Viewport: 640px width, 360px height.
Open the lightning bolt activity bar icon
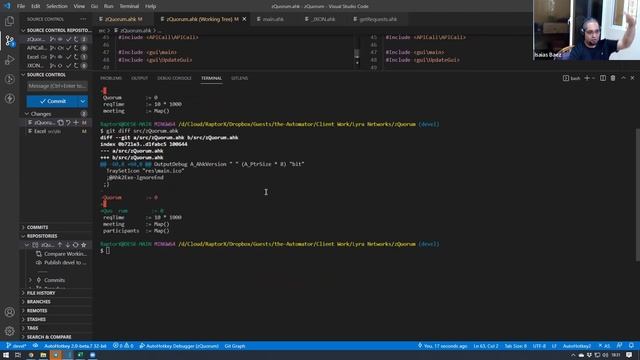pyautogui.click(x=9, y=98)
